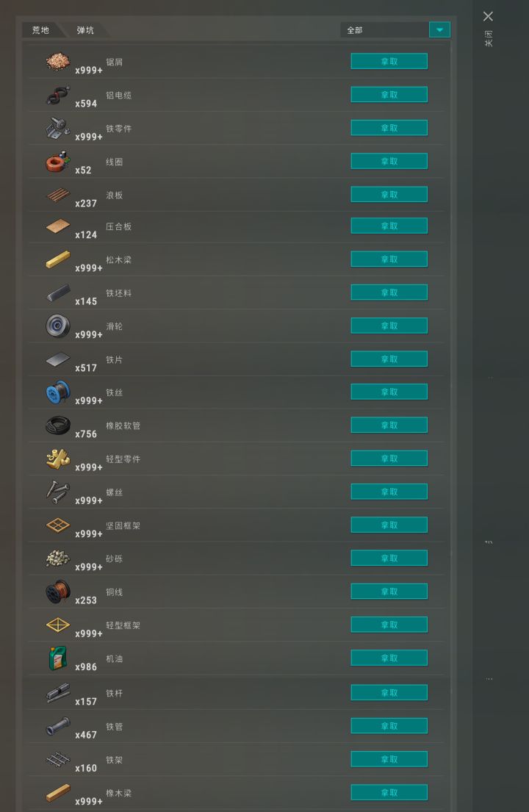
Task: Take (拿取) the 松木梁 pine beams
Action: 389,259
